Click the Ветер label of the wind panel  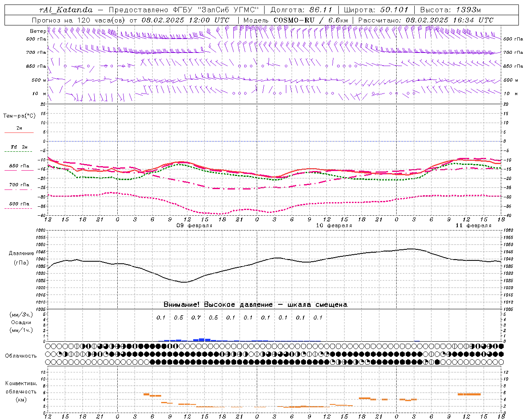(38, 31)
